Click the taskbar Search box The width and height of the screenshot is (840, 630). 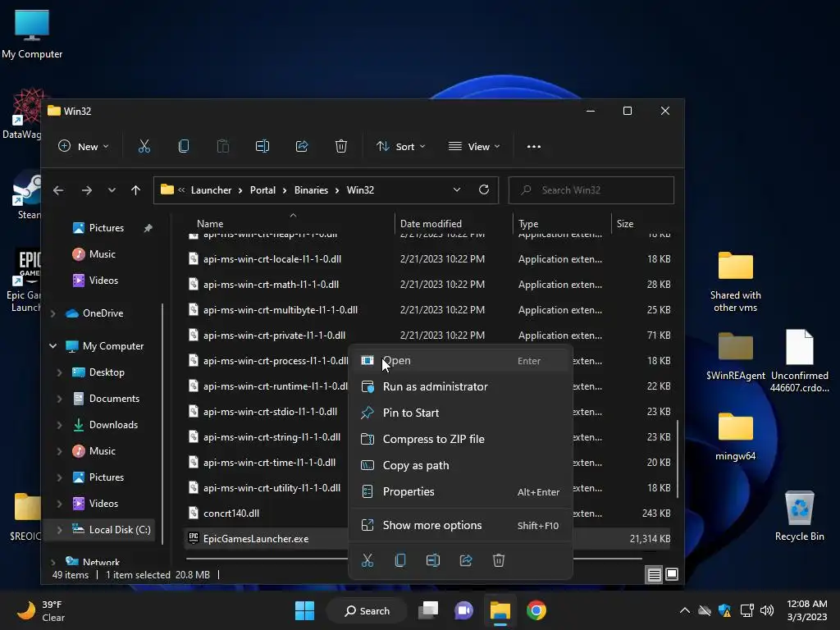pos(367,610)
